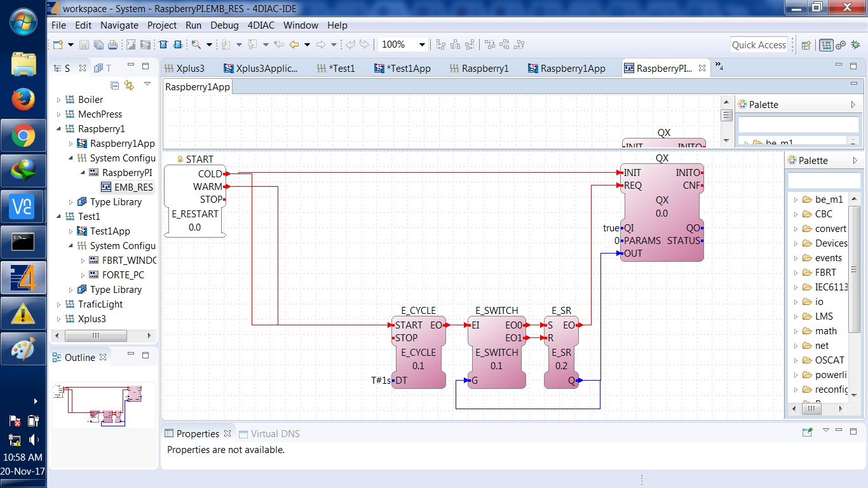
Task: Select the large QX function block
Action: point(662,213)
